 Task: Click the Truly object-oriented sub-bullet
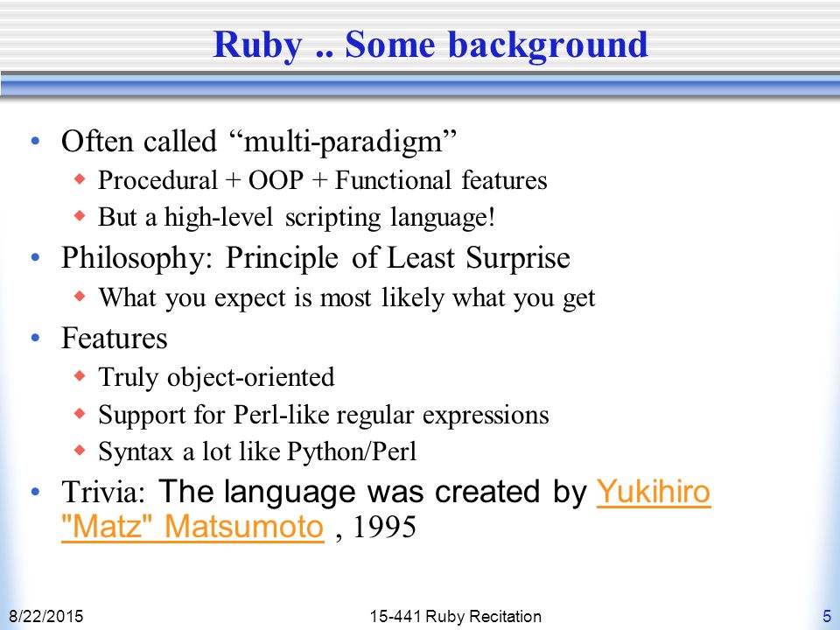pos(216,377)
